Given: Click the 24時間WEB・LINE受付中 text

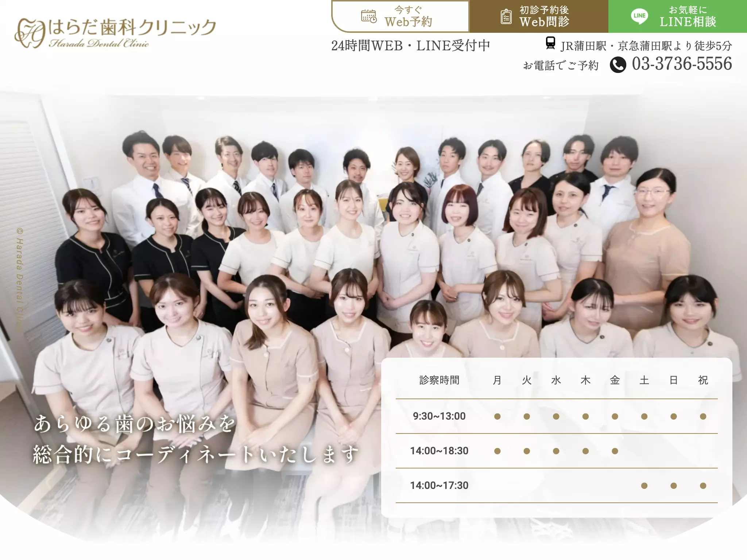Looking at the screenshot, I should [x=410, y=46].
